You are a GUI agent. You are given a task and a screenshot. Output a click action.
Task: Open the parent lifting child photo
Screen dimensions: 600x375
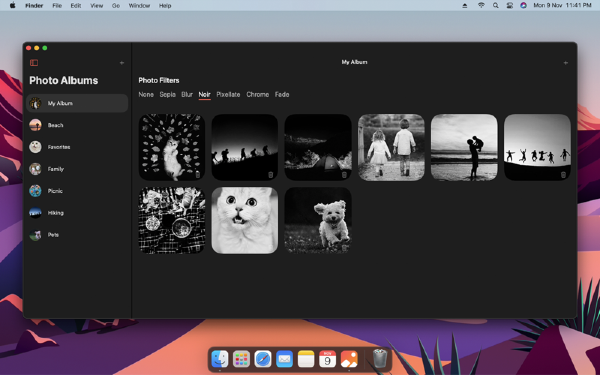pyautogui.click(x=464, y=147)
